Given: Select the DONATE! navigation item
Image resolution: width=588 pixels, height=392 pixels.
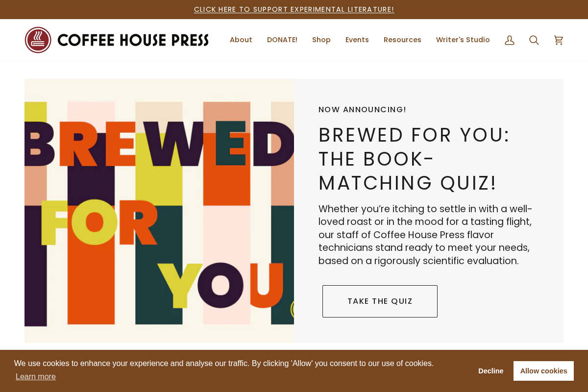Looking at the screenshot, I should [282, 40].
